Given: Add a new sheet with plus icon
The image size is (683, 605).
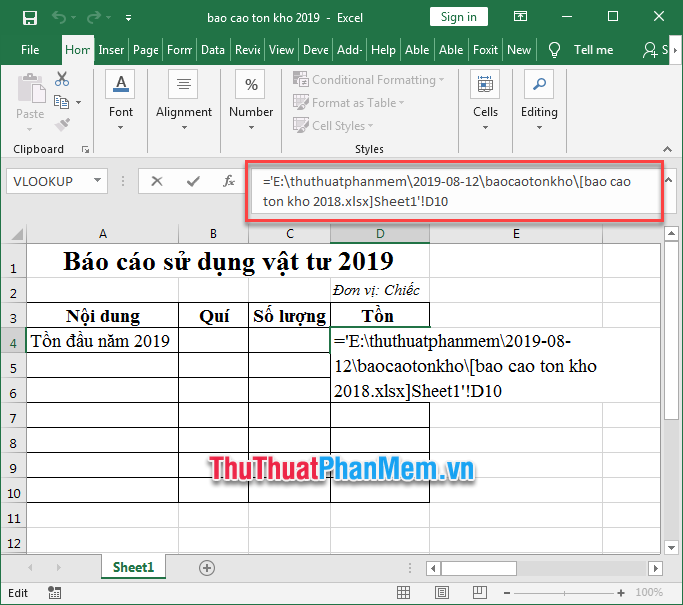Looking at the screenshot, I should 207,567.
